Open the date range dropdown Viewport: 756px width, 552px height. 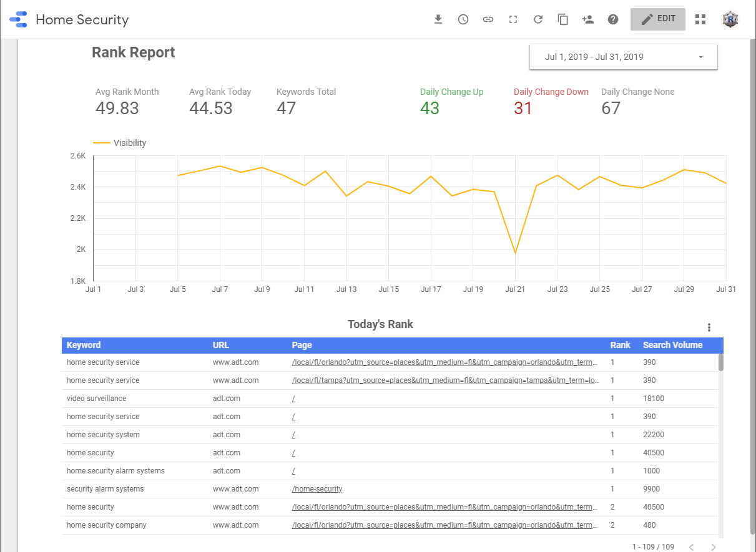pos(623,57)
